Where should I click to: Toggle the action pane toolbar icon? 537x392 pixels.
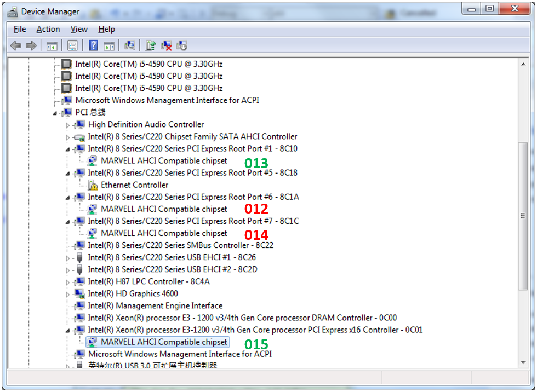pyautogui.click(x=109, y=45)
